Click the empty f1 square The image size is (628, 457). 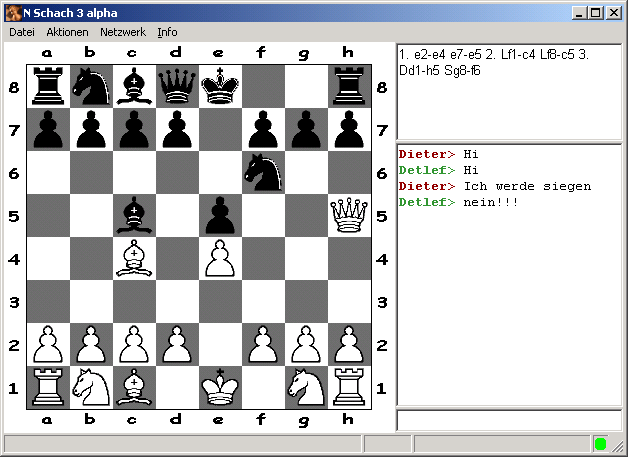(x=263, y=388)
